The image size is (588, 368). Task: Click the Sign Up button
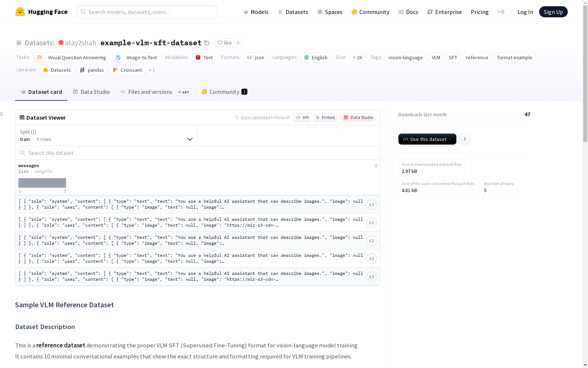click(x=553, y=12)
